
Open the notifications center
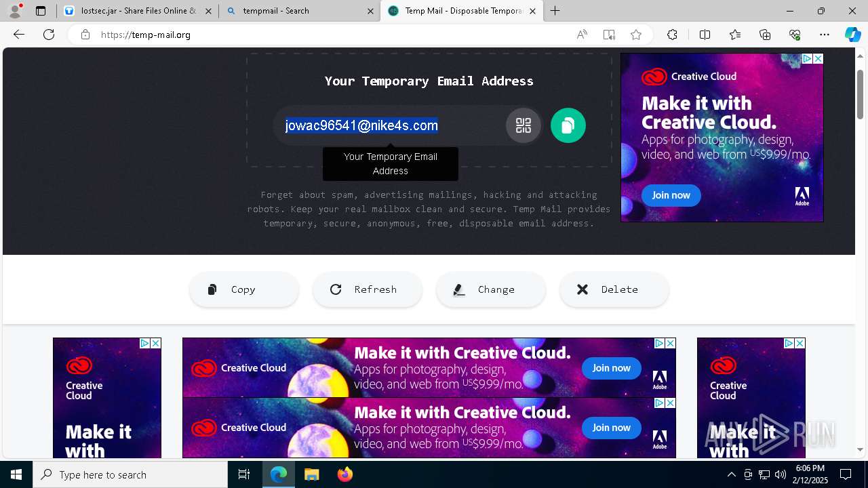pyautogui.click(x=846, y=474)
